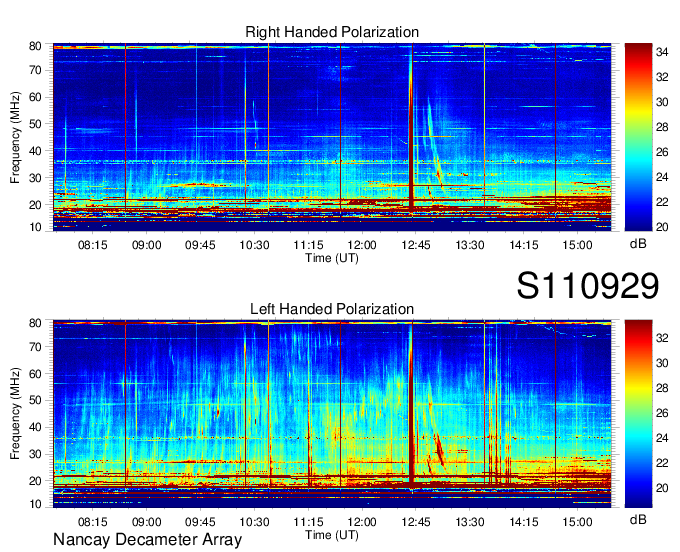Click "12:45" tick under Right Handed plot
Viewport: 680px width, 552px height.
point(416,245)
